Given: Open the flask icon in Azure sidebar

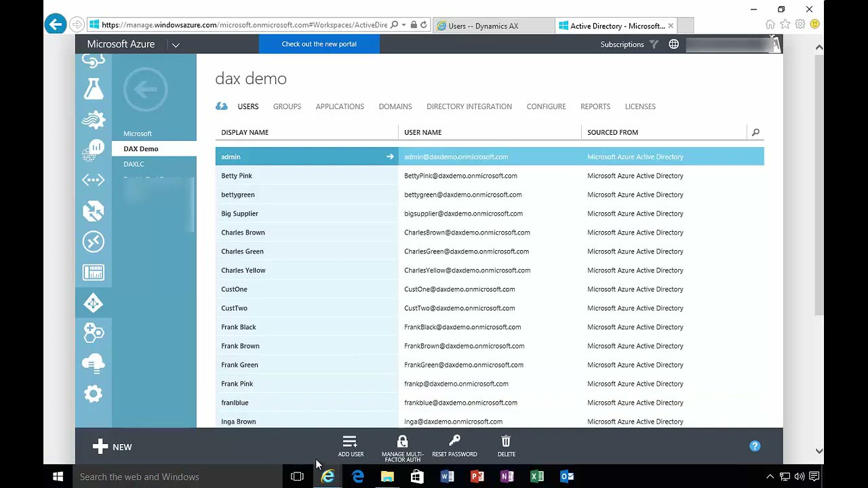Looking at the screenshot, I should [94, 89].
